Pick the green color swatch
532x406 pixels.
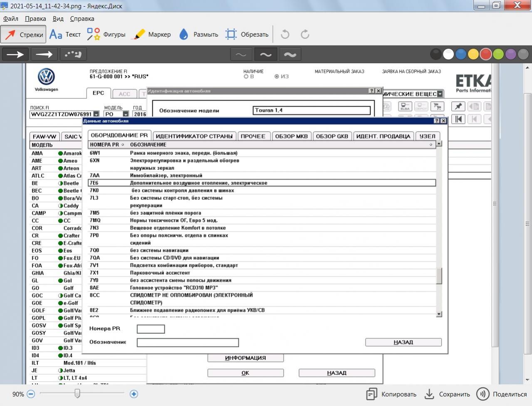tap(498, 55)
